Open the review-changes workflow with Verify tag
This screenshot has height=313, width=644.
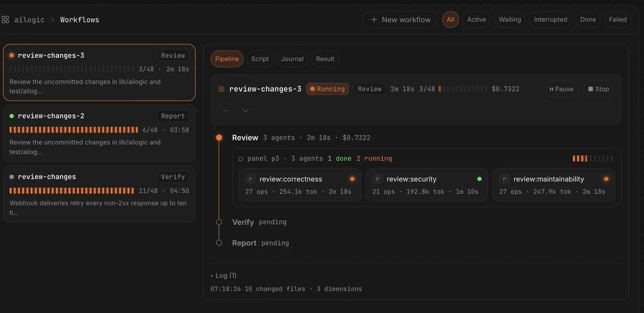(99, 194)
